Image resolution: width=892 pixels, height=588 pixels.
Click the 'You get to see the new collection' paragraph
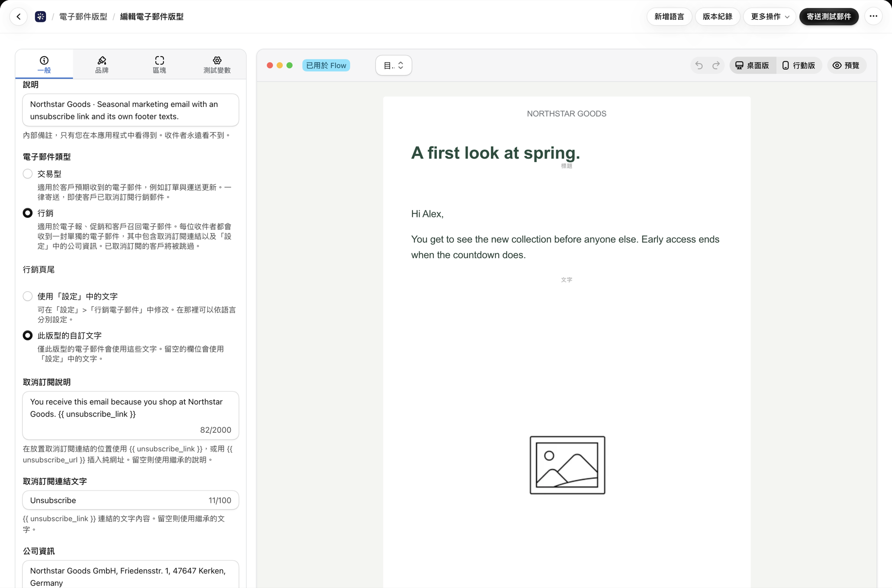coord(565,247)
